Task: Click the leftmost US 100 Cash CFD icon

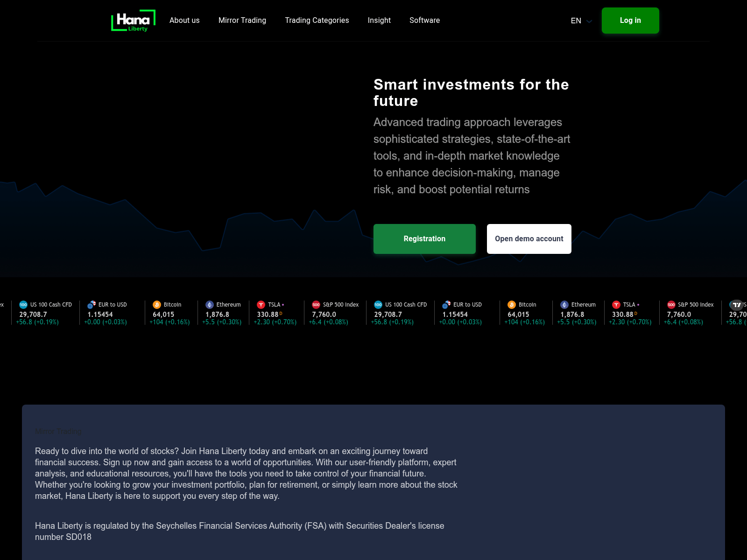Action: coord(23,305)
